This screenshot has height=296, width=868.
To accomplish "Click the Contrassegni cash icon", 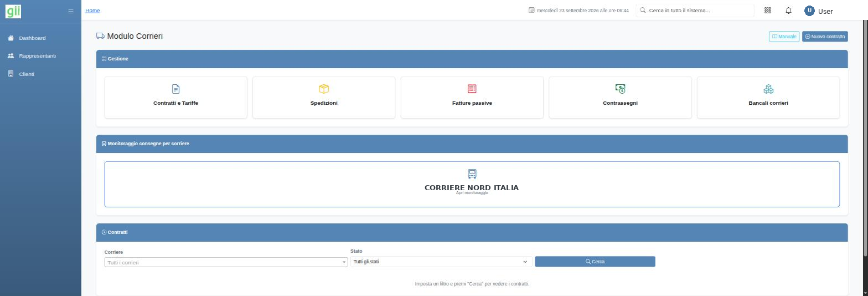I will [620, 89].
